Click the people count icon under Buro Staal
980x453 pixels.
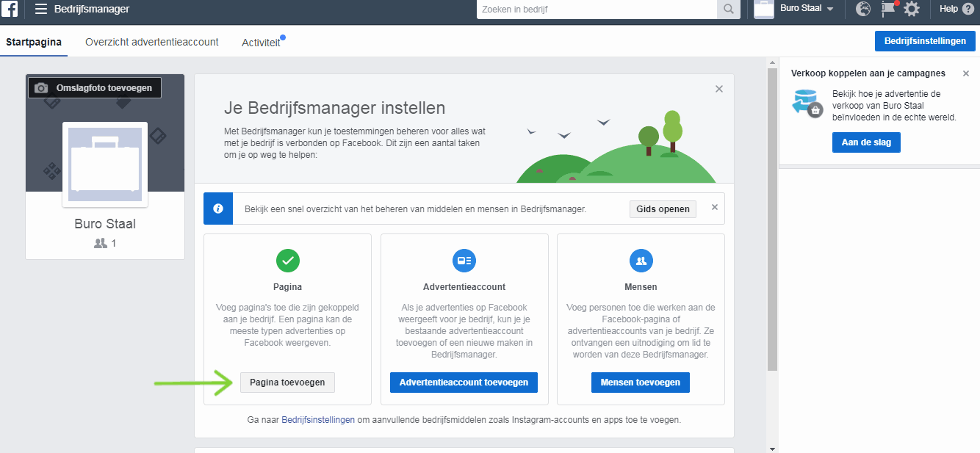pyautogui.click(x=101, y=243)
